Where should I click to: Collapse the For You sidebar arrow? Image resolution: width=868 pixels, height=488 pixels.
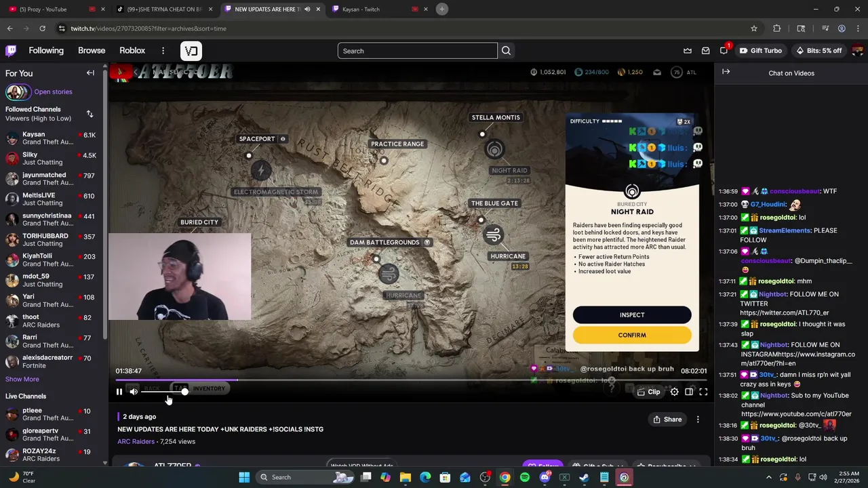click(90, 73)
